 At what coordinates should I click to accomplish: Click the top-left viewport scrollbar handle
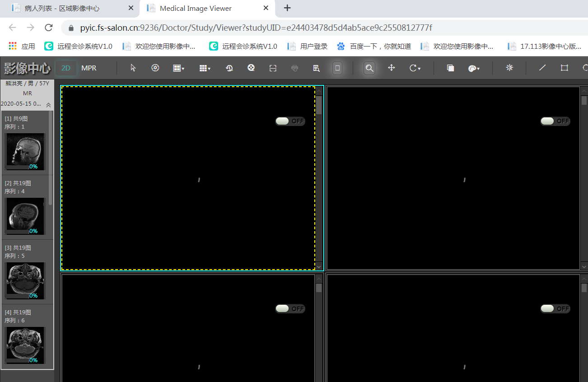[x=319, y=105]
